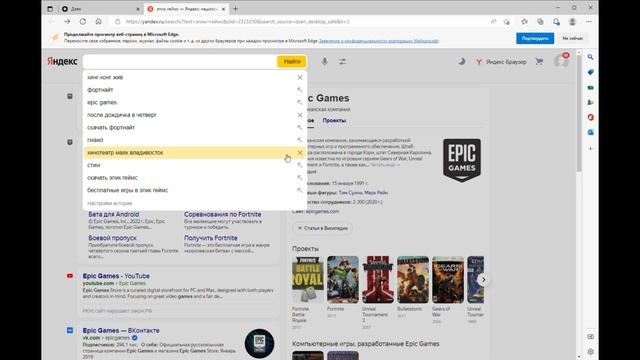
Task: Focus the Yandex search input field
Action: [180, 62]
